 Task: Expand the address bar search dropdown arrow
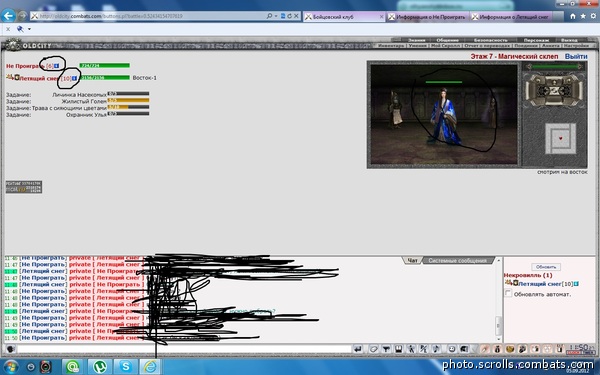(276, 16)
